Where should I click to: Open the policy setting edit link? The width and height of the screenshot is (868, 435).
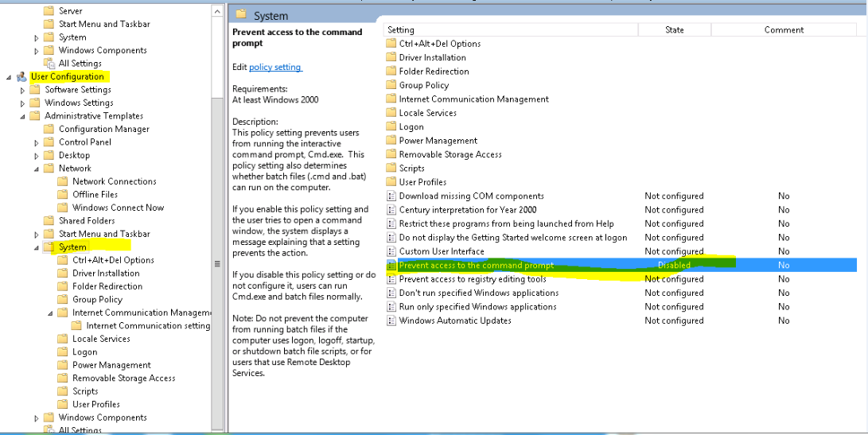tap(275, 67)
